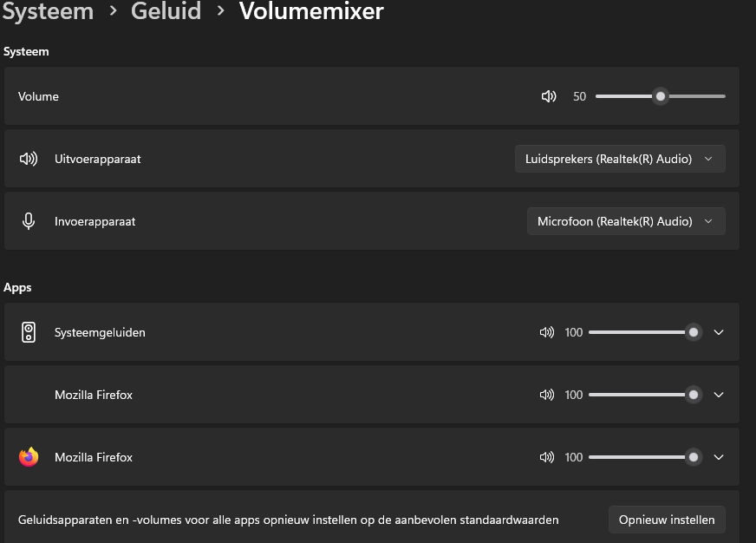Mute the Mozilla Firefox entry with Firefox logo
This screenshot has height=543, width=756.
coord(546,457)
